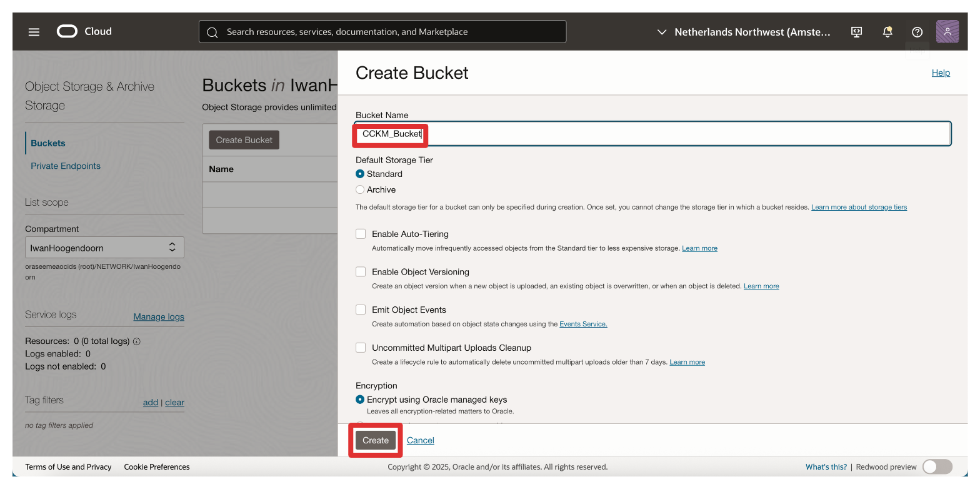The height and width of the screenshot is (489, 980).
Task: Check the Emit Object Events box
Action: click(361, 310)
